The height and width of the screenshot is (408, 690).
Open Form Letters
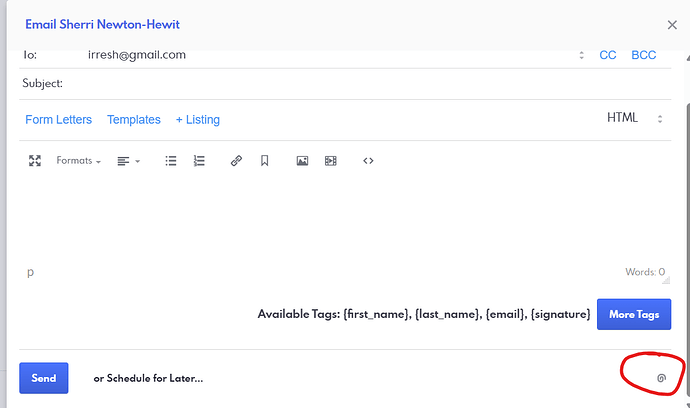coord(58,119)
